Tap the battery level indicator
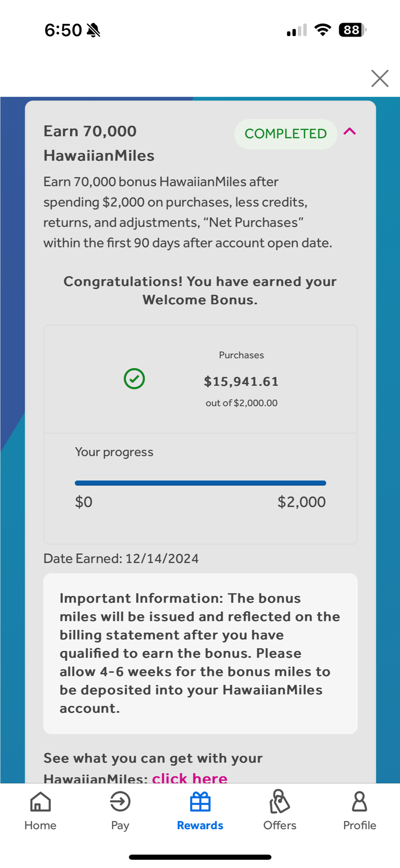Viewport: 400px width, 868px height. pos(352,30)
